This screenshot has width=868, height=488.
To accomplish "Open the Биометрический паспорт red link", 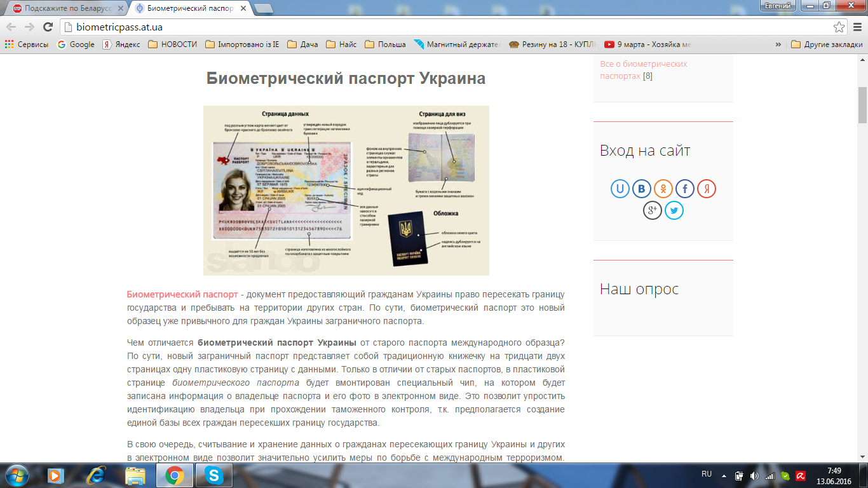I will [x=182, y=294].
